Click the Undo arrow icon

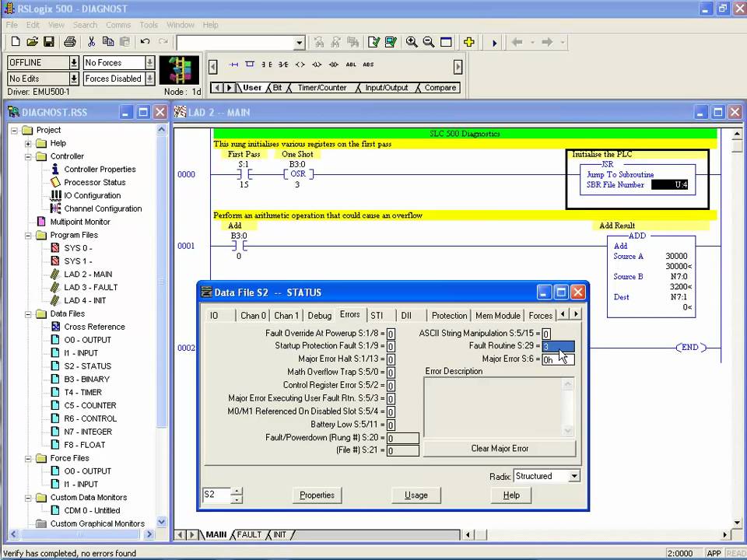coord(146,42)
